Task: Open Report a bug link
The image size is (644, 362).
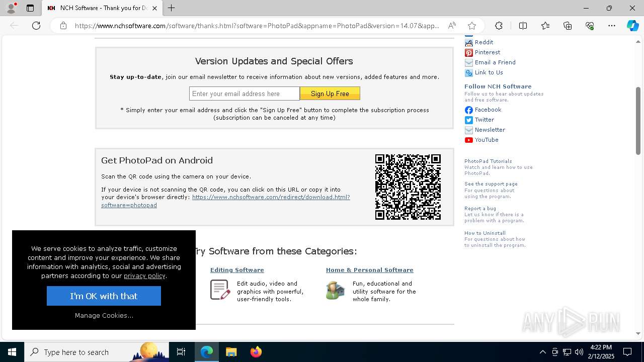Action: (x=480, y=209)
